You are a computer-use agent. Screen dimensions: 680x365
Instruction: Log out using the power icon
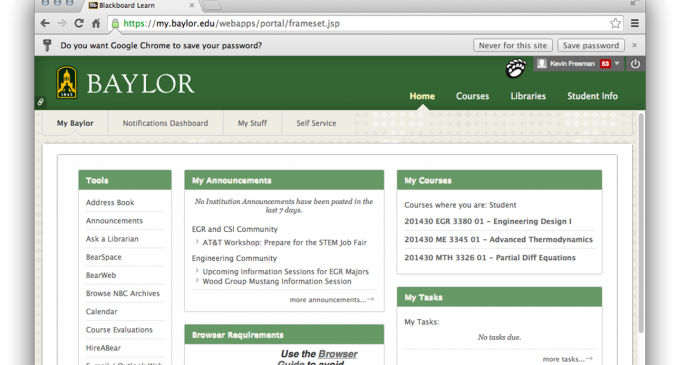(635, 64)
